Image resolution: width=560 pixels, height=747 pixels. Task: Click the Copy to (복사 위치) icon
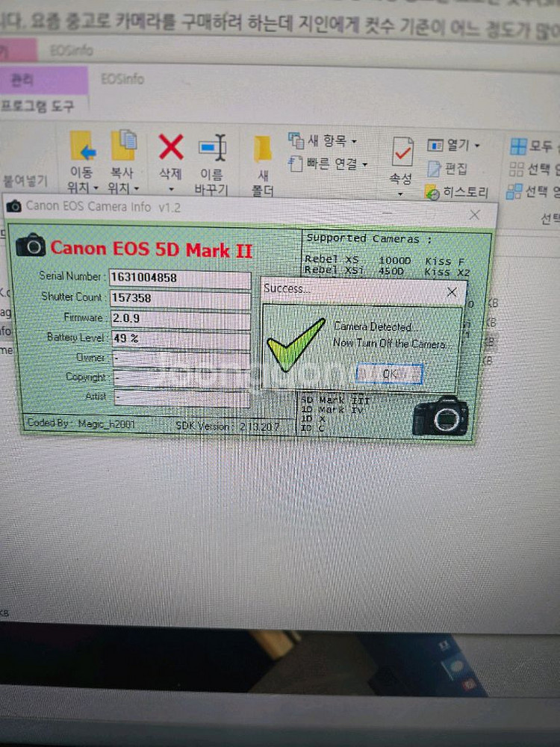(123, 146)
